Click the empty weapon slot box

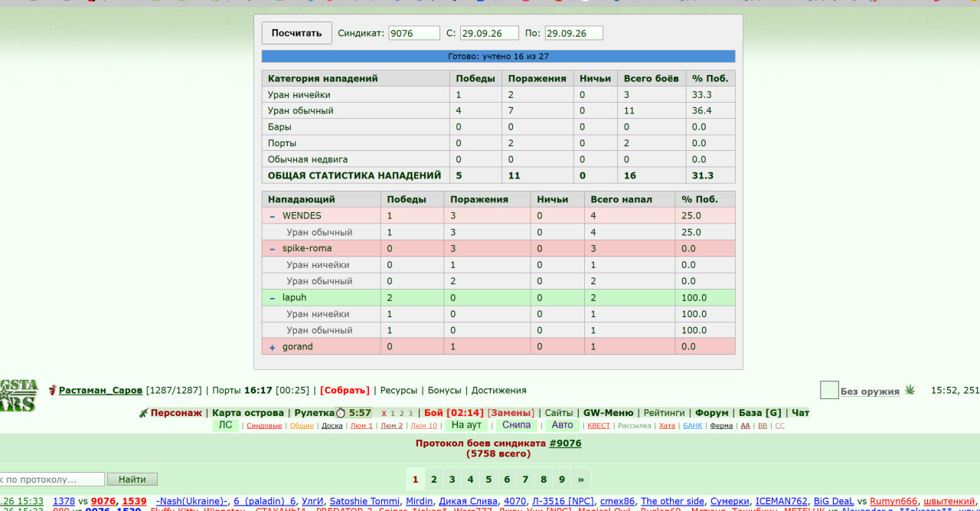pos(829,390)
